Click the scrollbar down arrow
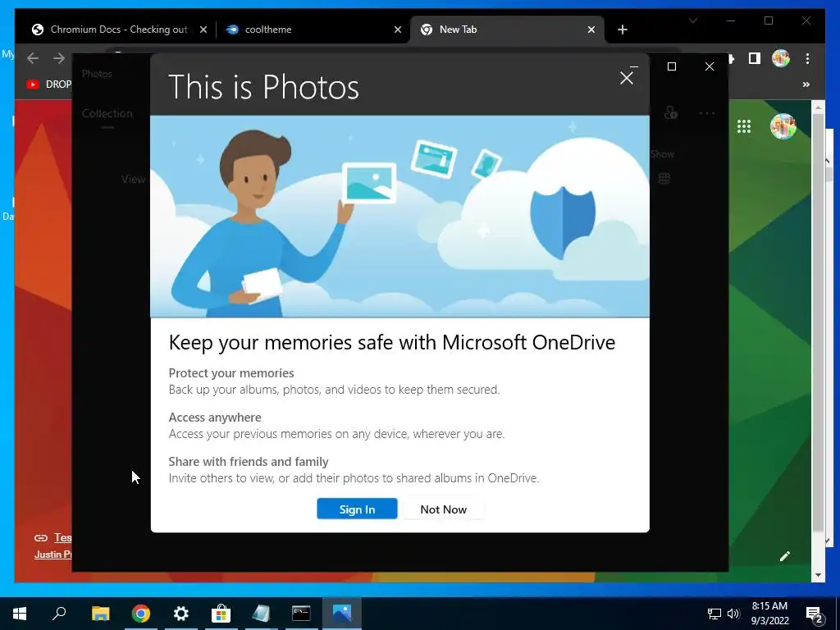 818,575
